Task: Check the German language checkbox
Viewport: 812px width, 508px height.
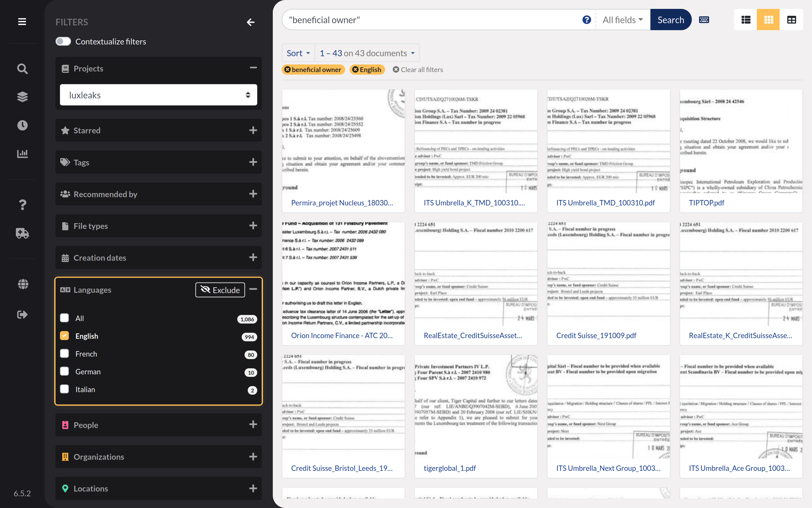Action: click(x=64, y=371)
